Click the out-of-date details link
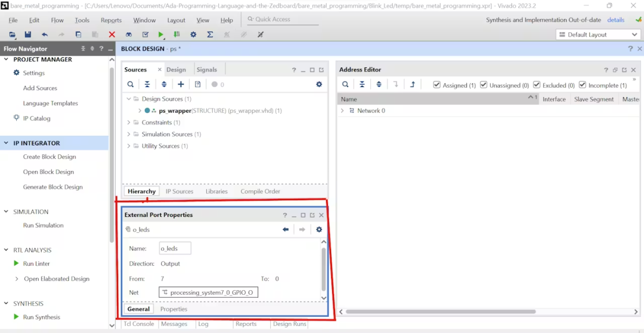 point(615,20)
